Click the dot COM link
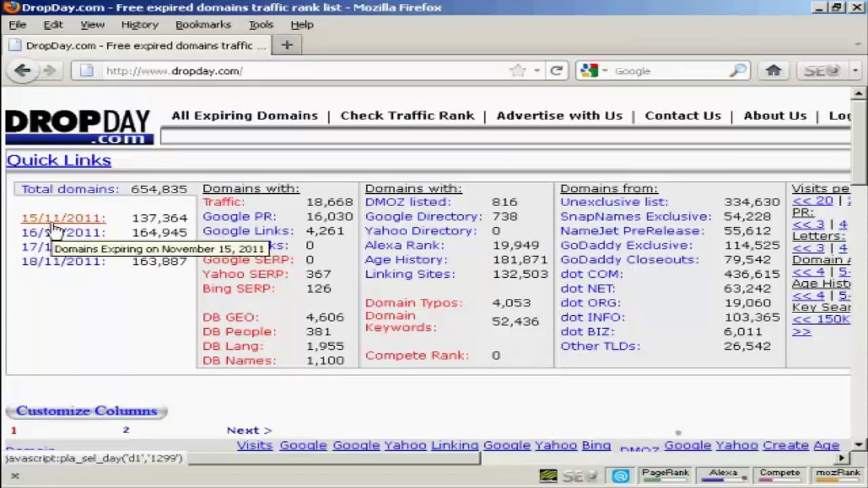This screenshot has width=868, height=488. coord(591,274)
